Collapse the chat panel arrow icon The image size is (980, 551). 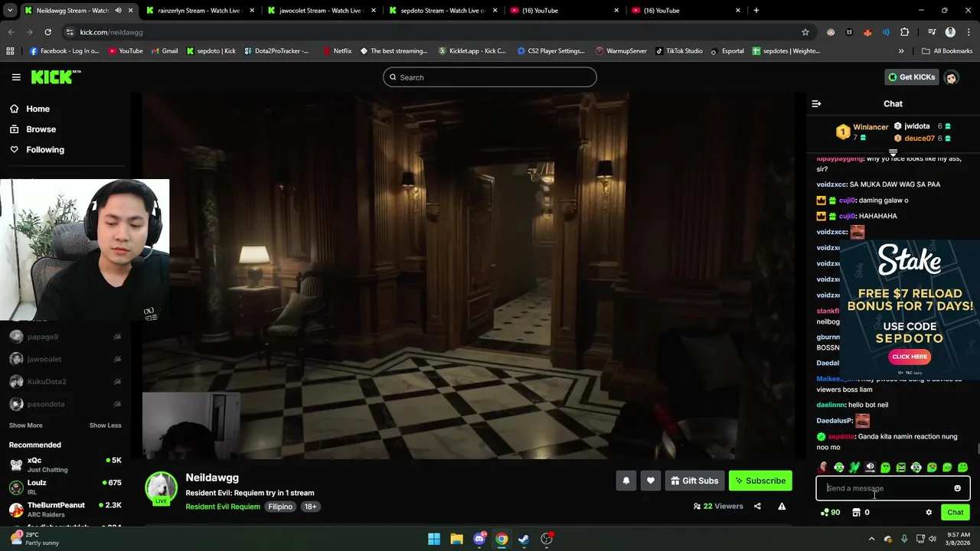pyautogui.click(x=816, y=103)
